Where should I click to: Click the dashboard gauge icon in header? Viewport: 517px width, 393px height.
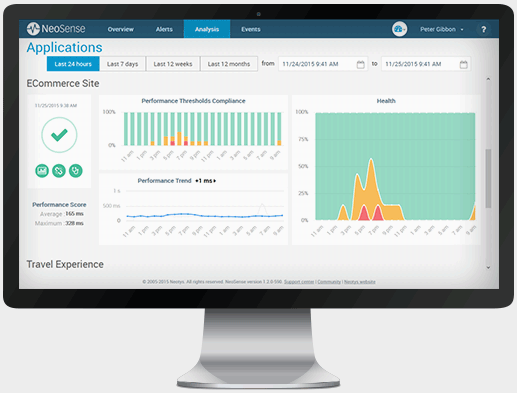pyautogui.click(x=399, y=29)
